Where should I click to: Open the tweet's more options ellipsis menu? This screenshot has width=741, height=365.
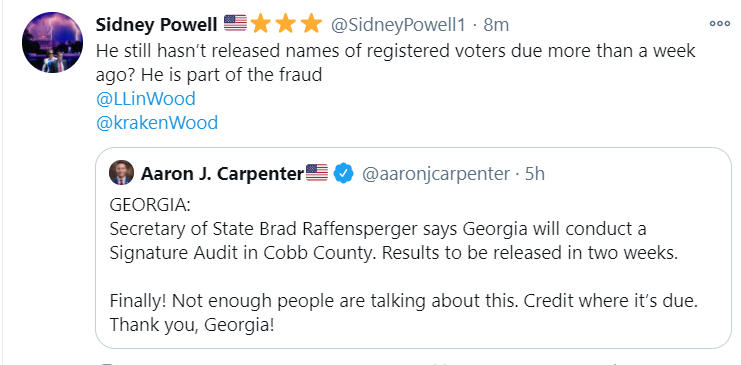(720, 24)
